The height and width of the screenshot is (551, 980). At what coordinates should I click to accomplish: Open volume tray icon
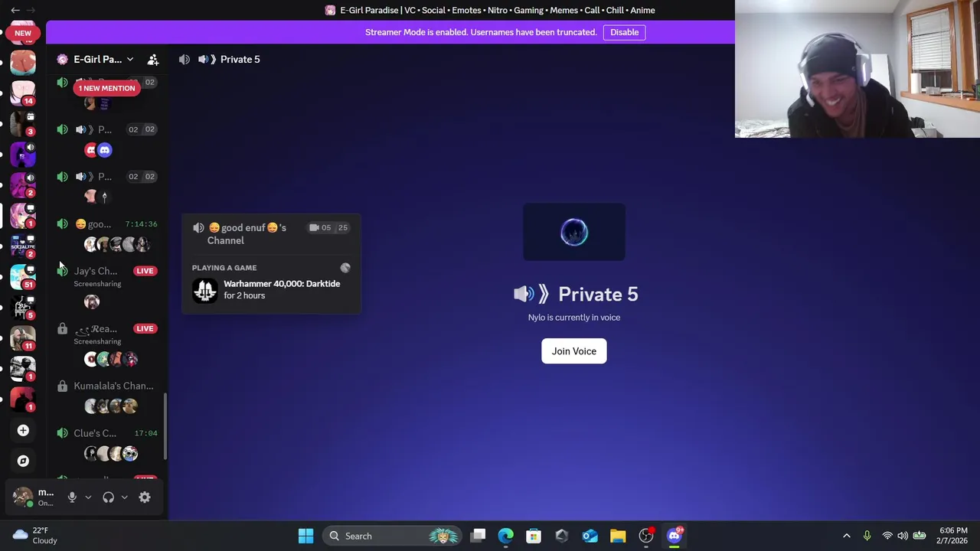(903, 536)
